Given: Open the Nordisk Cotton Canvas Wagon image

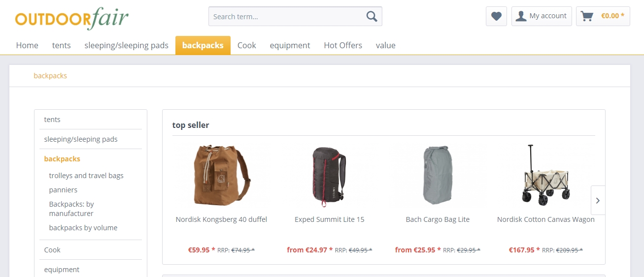Looking at the screenshot, I should point(545,175).
